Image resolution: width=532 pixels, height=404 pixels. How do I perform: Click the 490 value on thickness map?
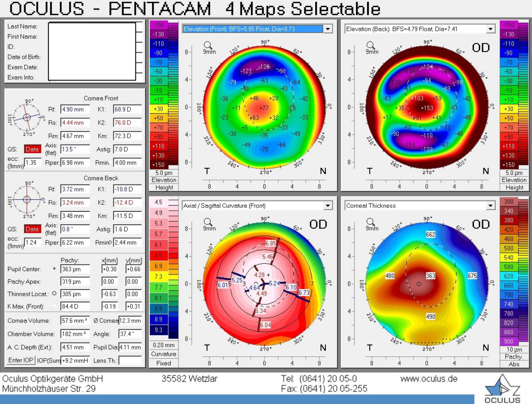coord(431,316)
